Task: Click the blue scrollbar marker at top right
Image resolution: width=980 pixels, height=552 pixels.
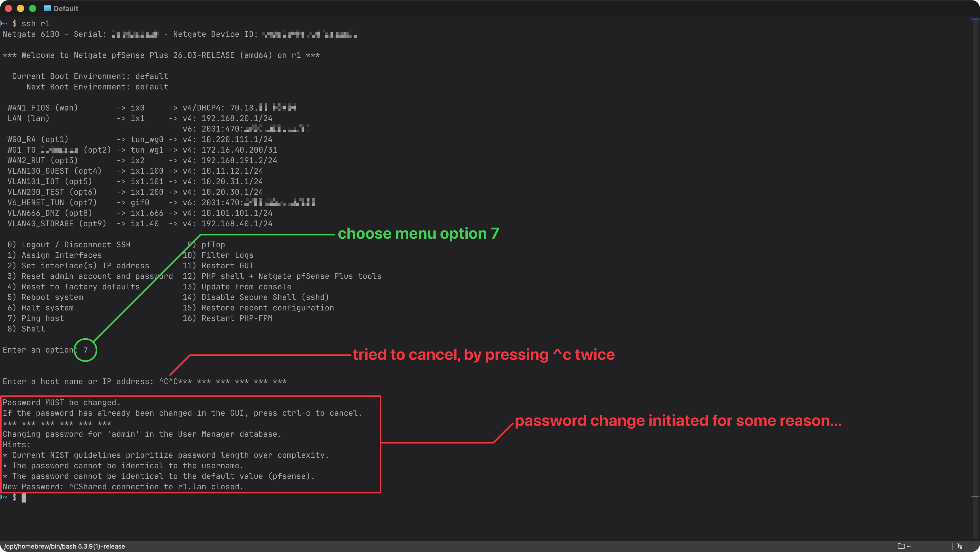Action: click(x=975, y=19)
